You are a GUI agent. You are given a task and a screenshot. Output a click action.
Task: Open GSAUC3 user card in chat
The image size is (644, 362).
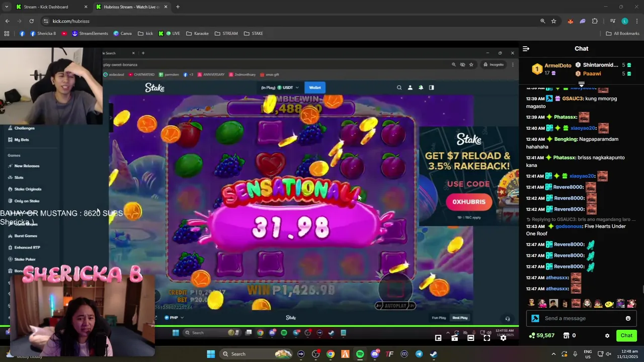click(572, 99)
